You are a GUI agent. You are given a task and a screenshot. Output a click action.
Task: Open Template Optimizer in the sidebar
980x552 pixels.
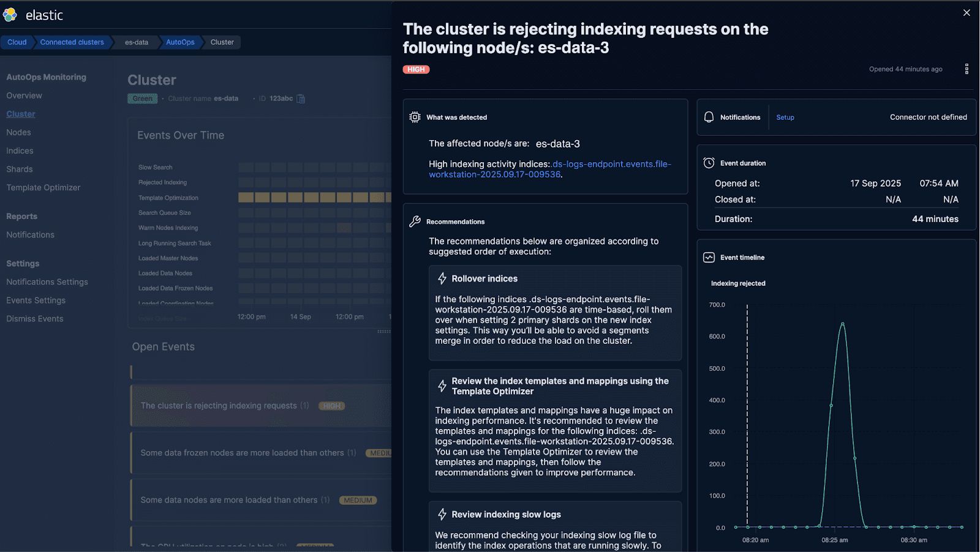tap(43, 187)
